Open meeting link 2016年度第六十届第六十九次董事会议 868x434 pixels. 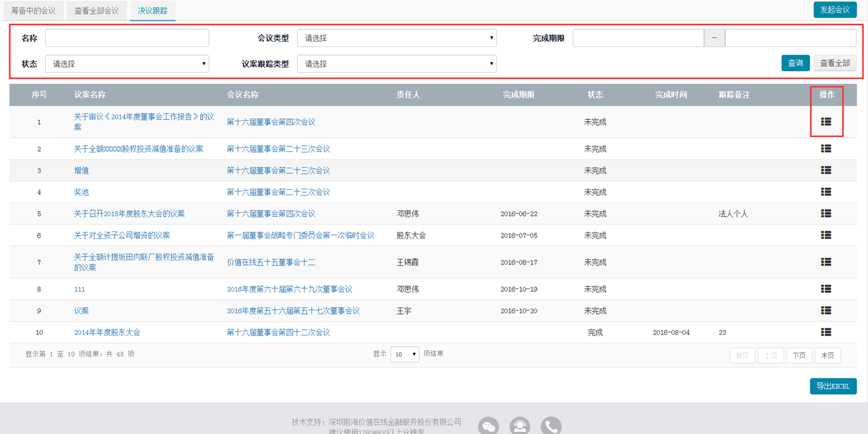tap(290, 289)
